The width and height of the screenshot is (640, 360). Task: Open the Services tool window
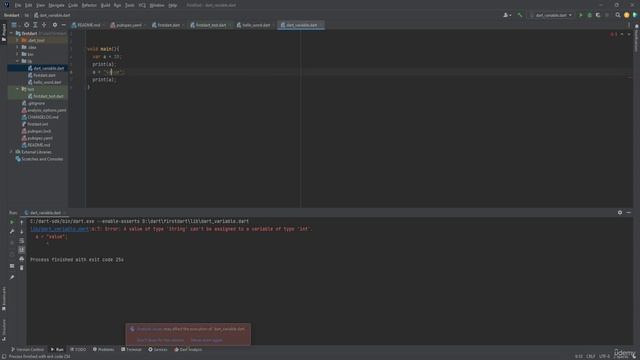[158, 349]
